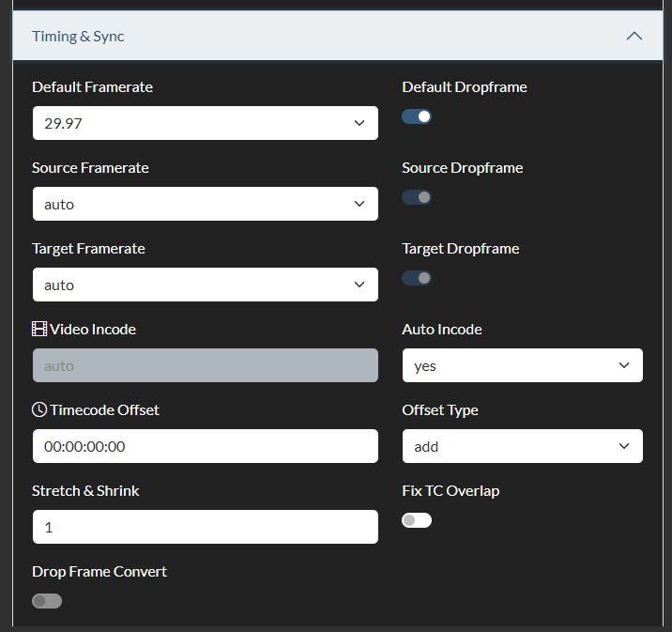Image resolution: width=672 pixels, height=632 pixels.
Task: Click the Target Framerate label
Action: pyautogui.click(x=89, y=249)
